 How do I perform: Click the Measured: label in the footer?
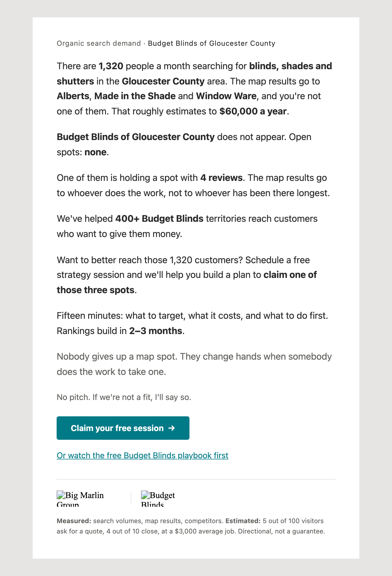click(x=74, y=521)
